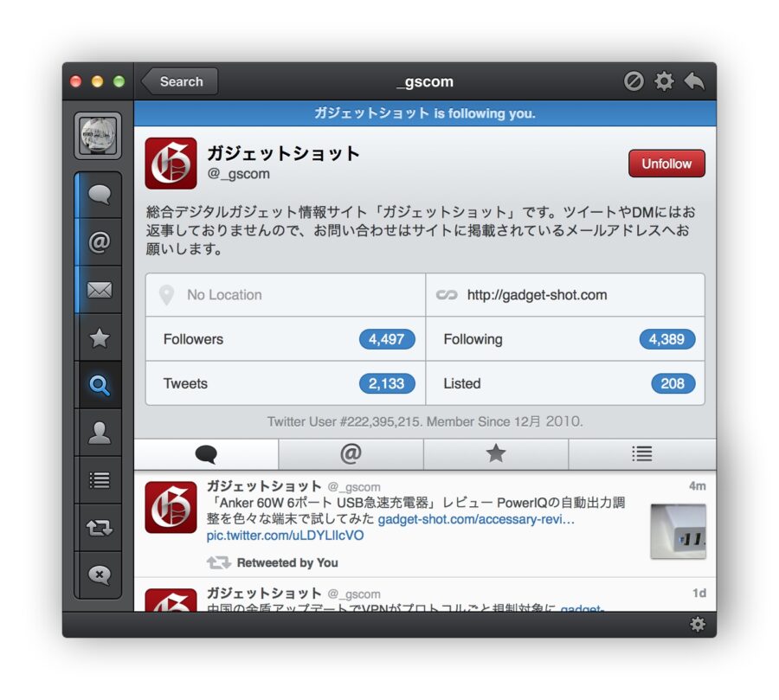The image size is (779, 700).
Task: Open the gadget-shot.com/accessary-revi… link
Action: (476, 519)
